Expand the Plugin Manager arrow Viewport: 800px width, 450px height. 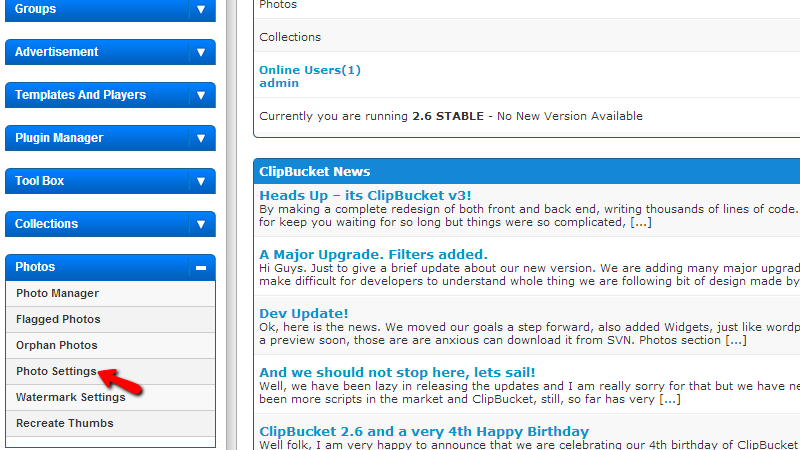click(x=201, y=138)
